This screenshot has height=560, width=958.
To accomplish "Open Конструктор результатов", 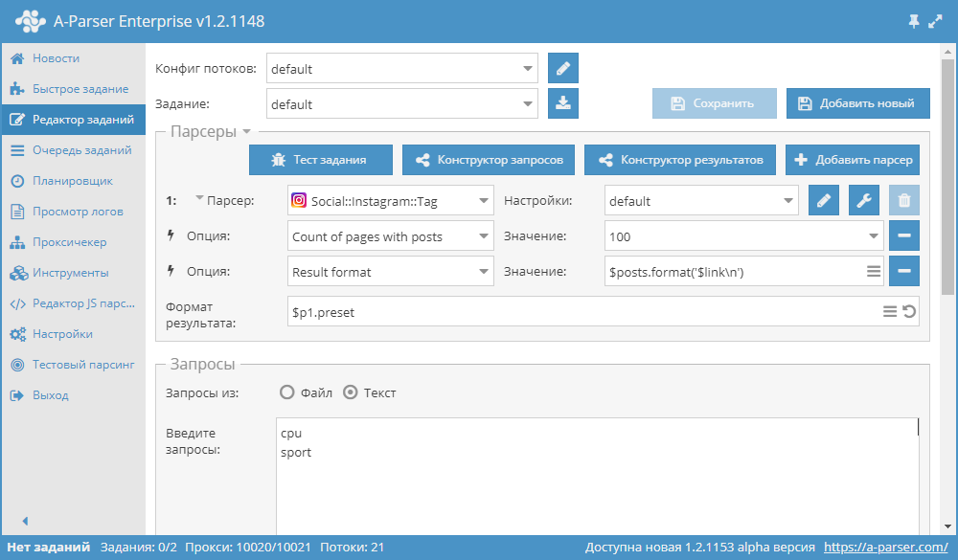I will click(680, 160).
